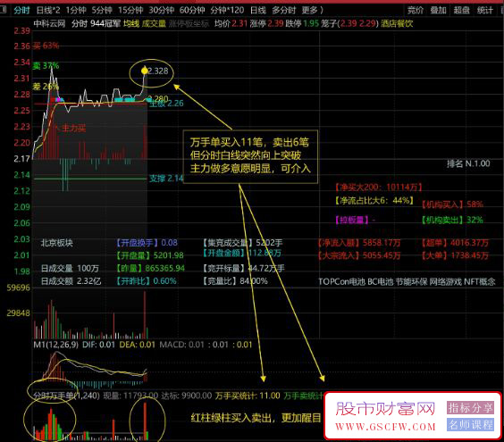Open the 日线*2 chart tab

tap(48, 11)
